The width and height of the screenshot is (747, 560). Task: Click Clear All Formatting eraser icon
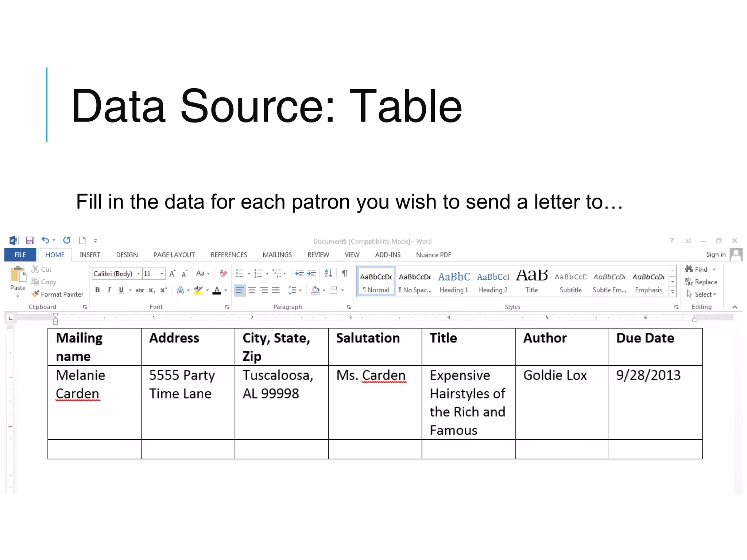(223, 273)
